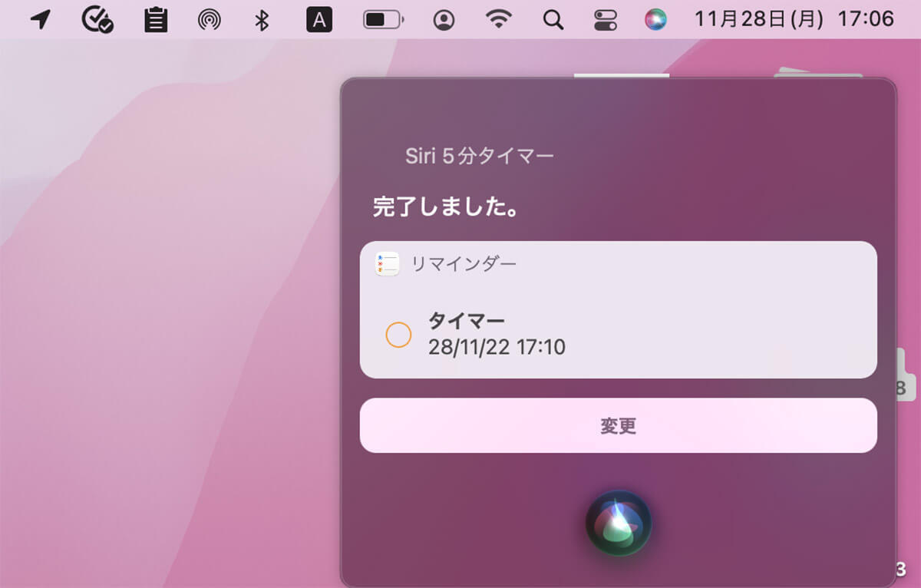The height and width of the screenshot is (588, 921).
Task: Open the input source 'A' menu
Action: click(x=319, y=19)
